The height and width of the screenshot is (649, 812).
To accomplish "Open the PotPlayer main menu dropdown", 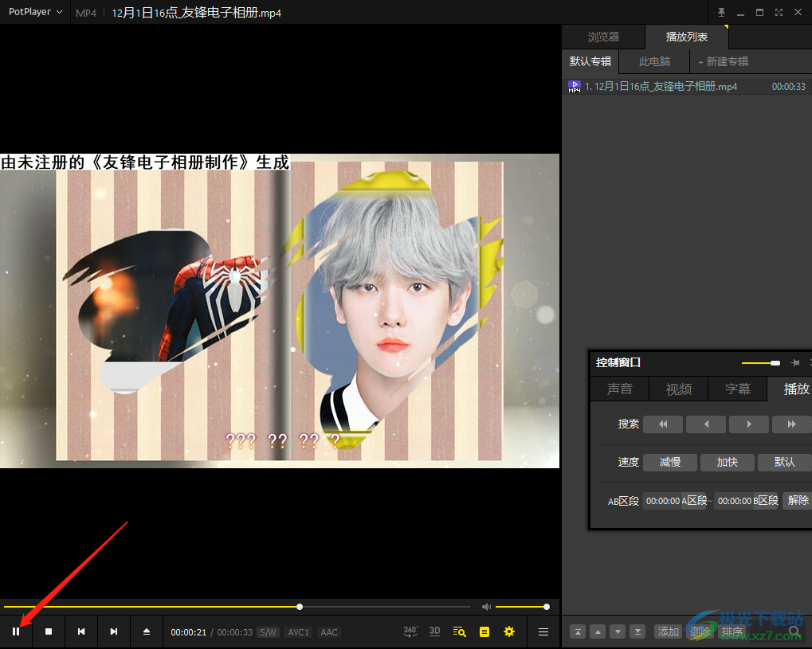I will [35, 12].
